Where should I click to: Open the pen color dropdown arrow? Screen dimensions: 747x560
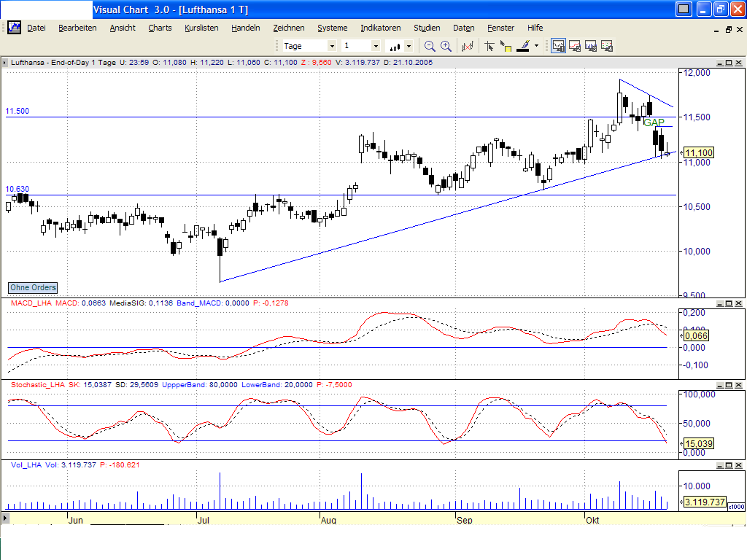(x=536, y=45)
